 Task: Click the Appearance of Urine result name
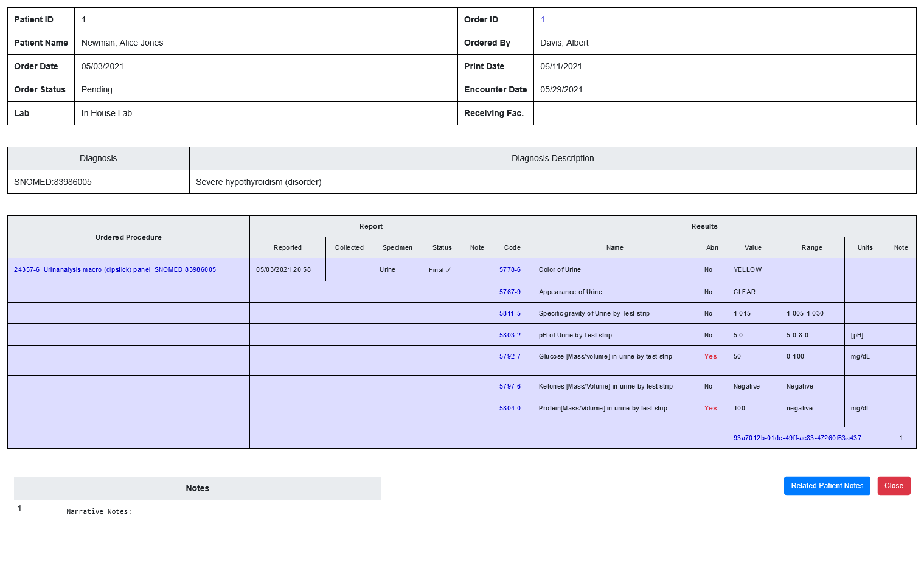[x=571, y=292]
